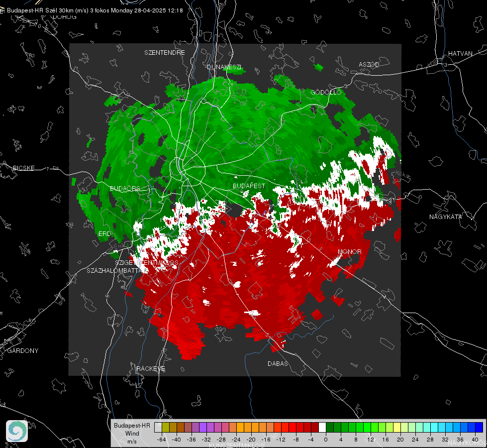Click the -28 legend value
Image resolution: width=487 pixels, height=448 pixels.
pyautogui.click(x=221, y=440)
